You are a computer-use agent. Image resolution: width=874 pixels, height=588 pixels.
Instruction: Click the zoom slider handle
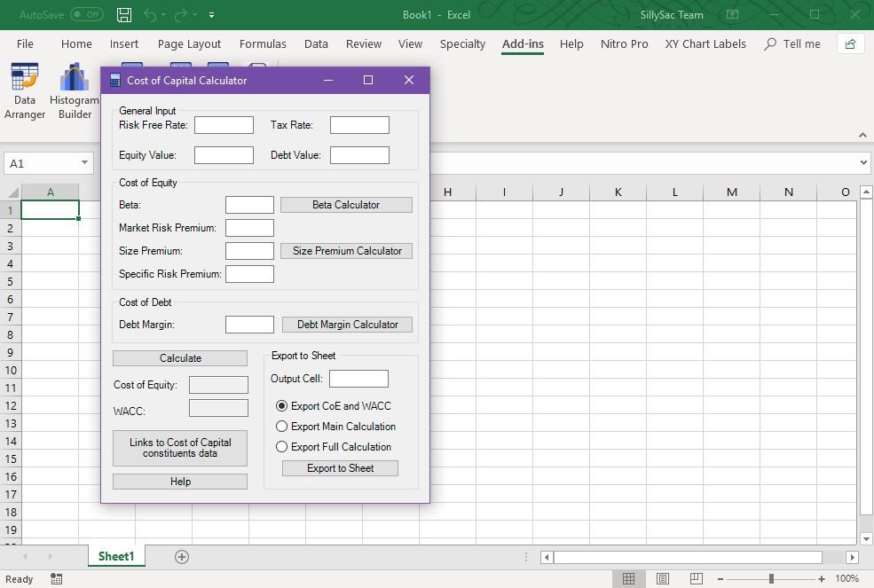pyautogui.click(x=771, y=578)
